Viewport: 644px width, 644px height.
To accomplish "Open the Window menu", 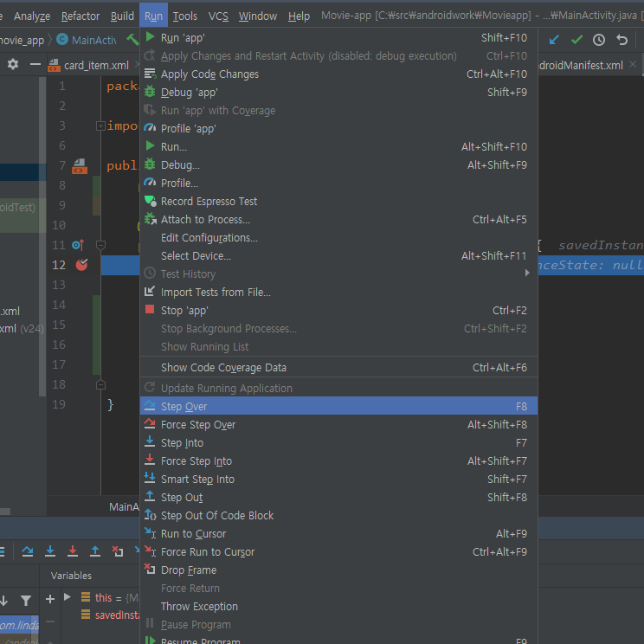I will (258, 16).
